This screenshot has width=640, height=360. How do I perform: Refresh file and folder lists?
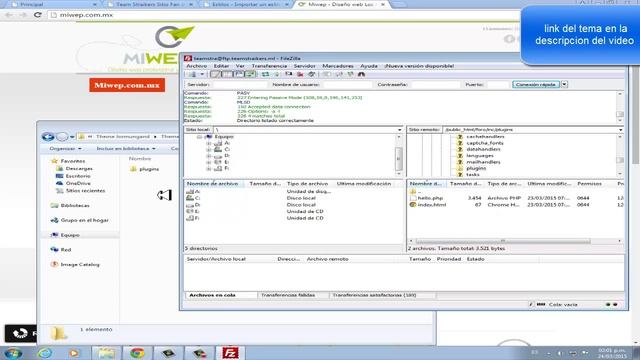pos(266,74)
